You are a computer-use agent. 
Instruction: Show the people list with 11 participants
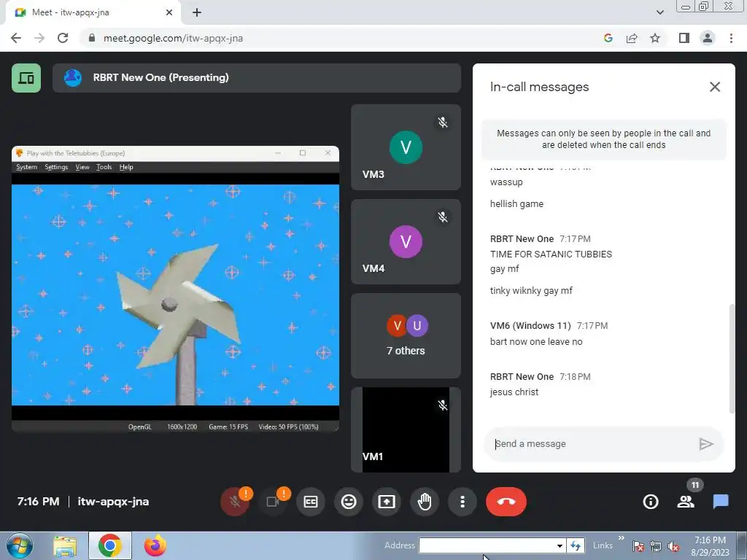[x=686, y=502]
